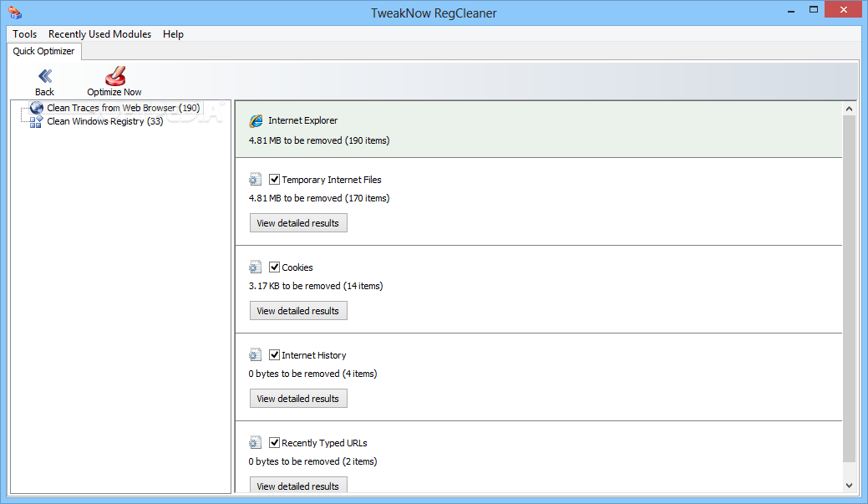Click the gear icon next to Internet History

pos(255,355)
